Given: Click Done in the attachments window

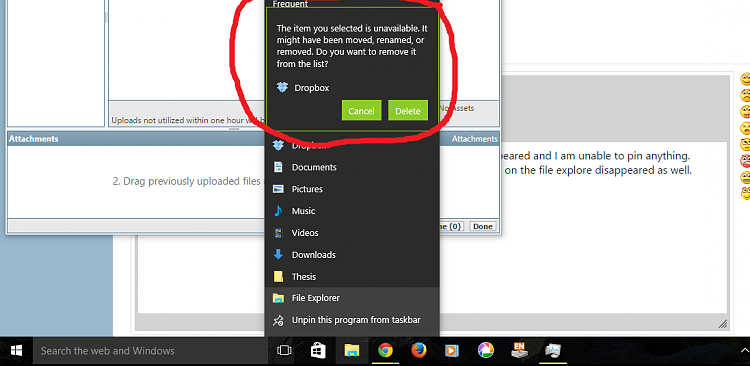Looking at the screenshot, I should tap(483, 226).
